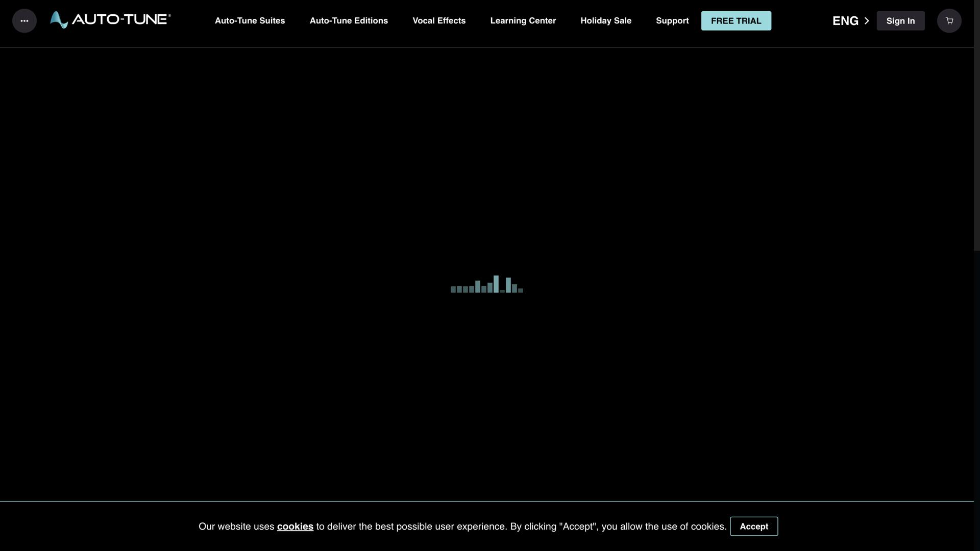The image size is (980, 551).
Task: Open the three-dots more menu button
Action: click(24, 21)
